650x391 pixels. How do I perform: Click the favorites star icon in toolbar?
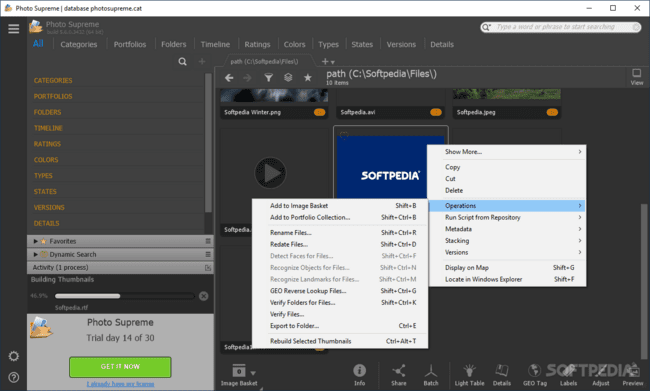pyautogui.click(x=308, y=78)
